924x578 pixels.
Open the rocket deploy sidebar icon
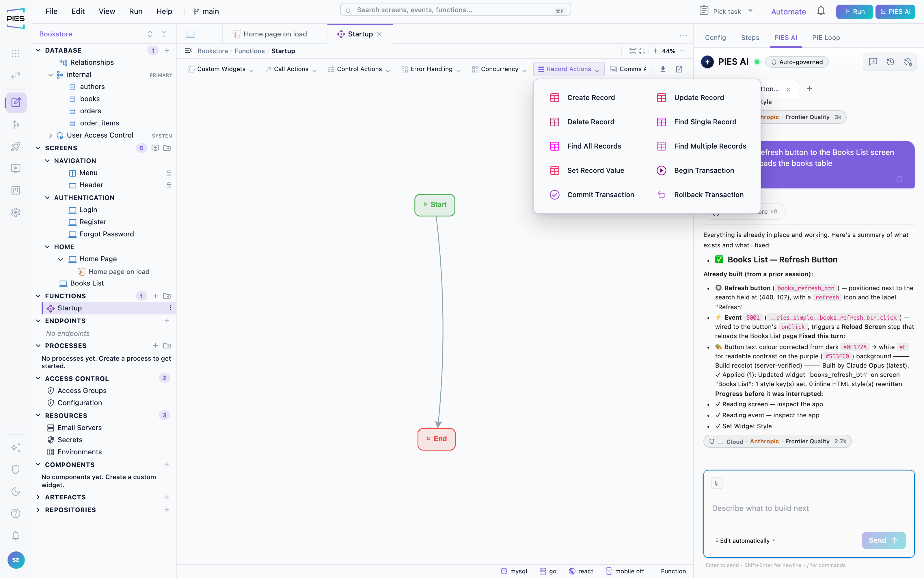coord(16,147)
